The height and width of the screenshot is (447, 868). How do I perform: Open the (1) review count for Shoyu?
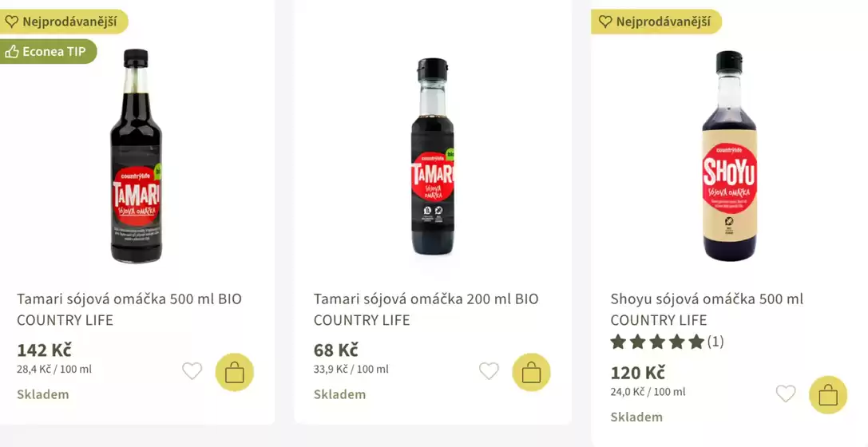(715, 342)
